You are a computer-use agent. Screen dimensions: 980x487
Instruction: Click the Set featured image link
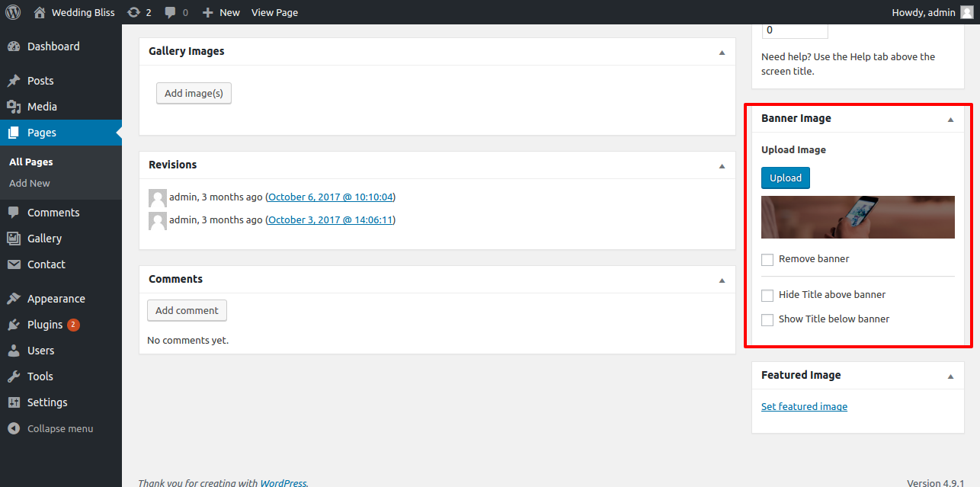pyautogui.click(x=804, y=406)
